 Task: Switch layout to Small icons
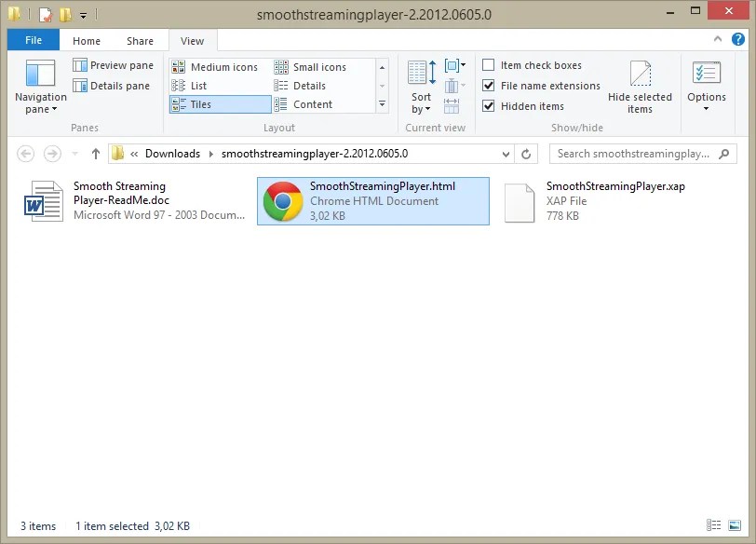click(310, 67)
